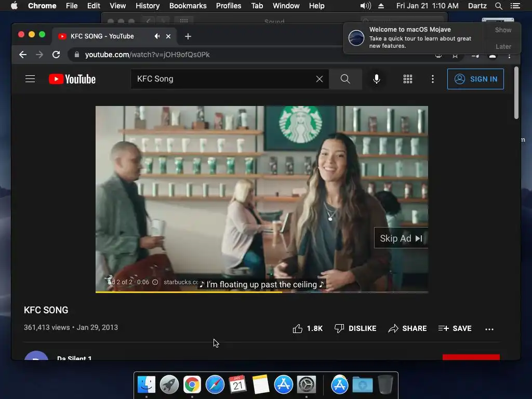Open Safari from the Dock
Viewport: 532px width, 399px height.
coord(215,384)
